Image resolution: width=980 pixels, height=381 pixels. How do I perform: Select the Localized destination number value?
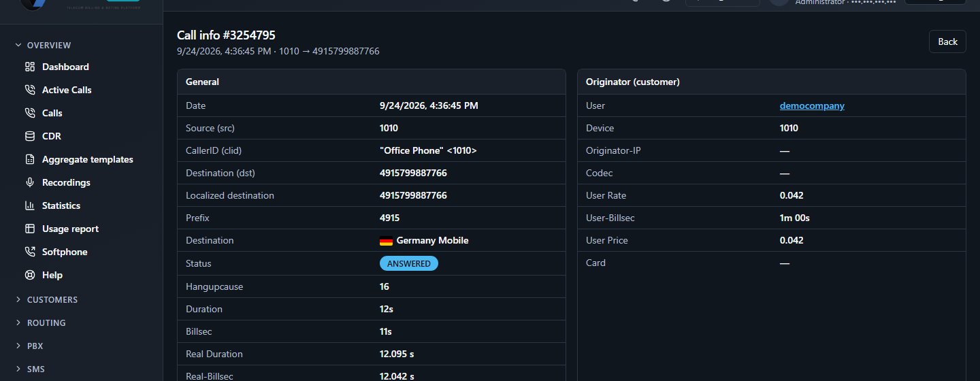[x=413, y=195]
